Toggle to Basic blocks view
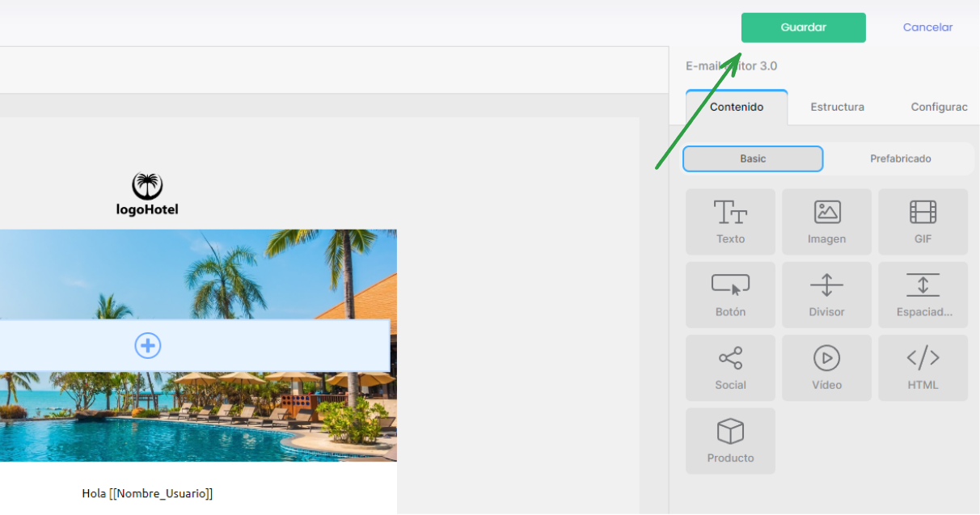 click(753, 158)
